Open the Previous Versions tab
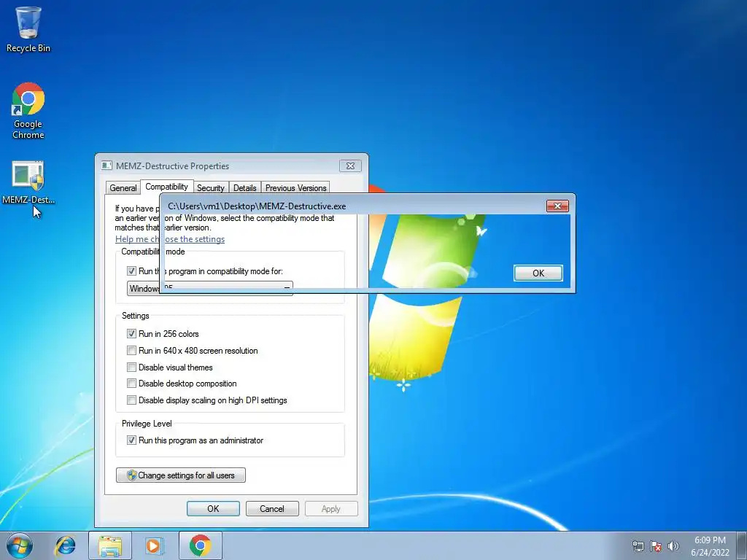This screenshot has width=747, height=560. coord(296,187)
